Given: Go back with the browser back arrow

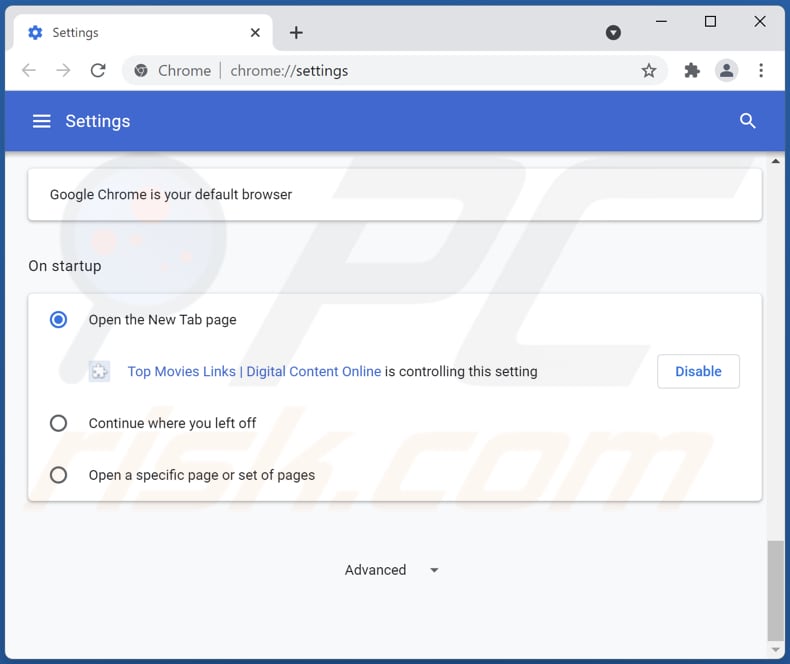Looking at the screenshot, I should click(29, 71).
